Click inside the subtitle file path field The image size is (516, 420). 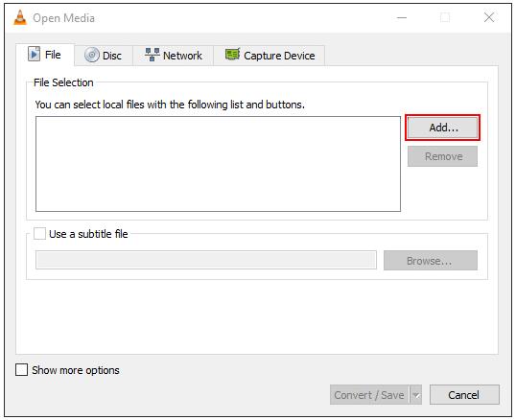tap(206, 260)
